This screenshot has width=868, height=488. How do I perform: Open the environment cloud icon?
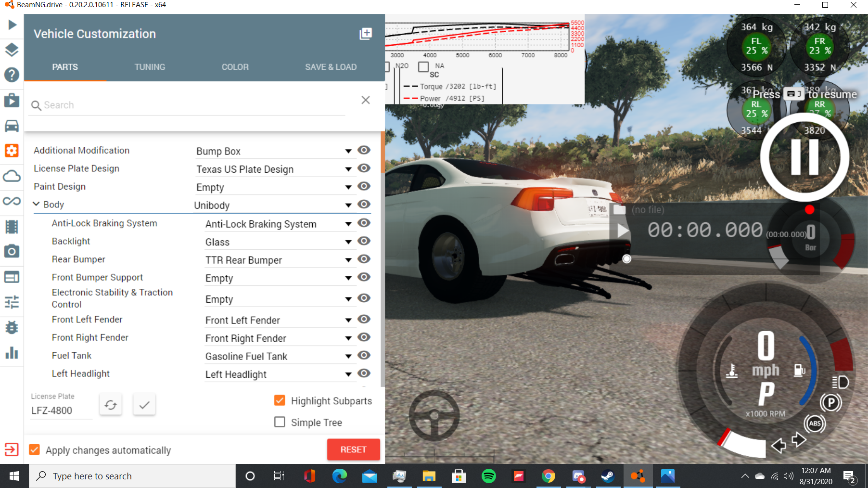[x=12, y=176]
